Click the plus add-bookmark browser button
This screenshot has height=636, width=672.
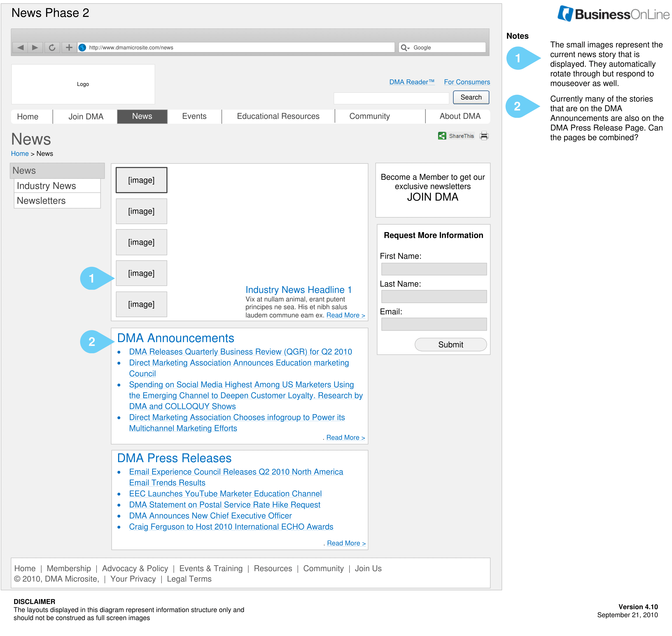click(x=69, y=48)
